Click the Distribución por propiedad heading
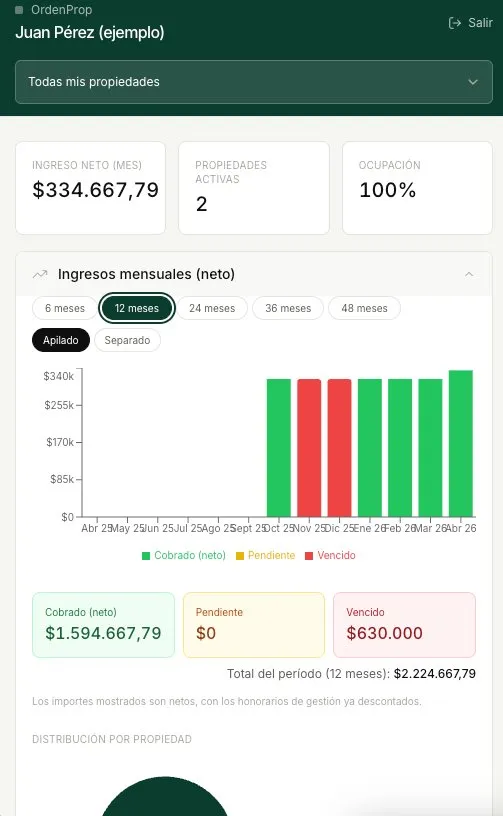Screen dimensions: 503x816 112,740
